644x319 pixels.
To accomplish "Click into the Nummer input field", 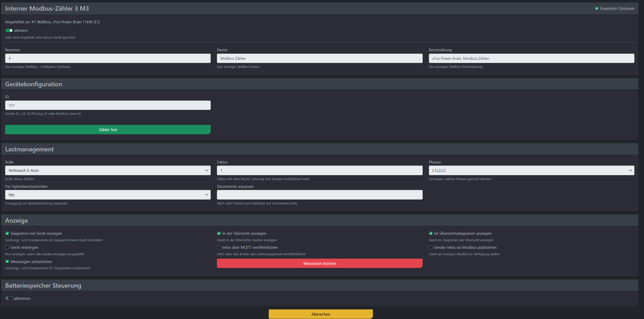I will (108, 58).
